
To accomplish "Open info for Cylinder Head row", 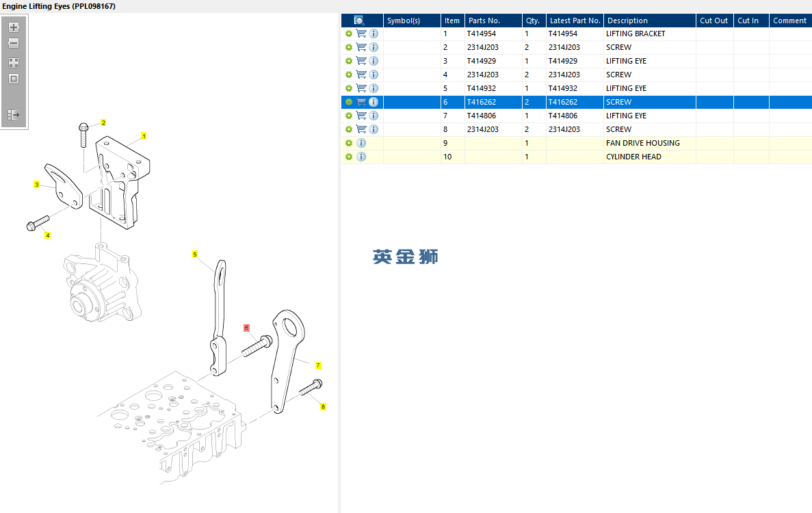I will point(361,157).
